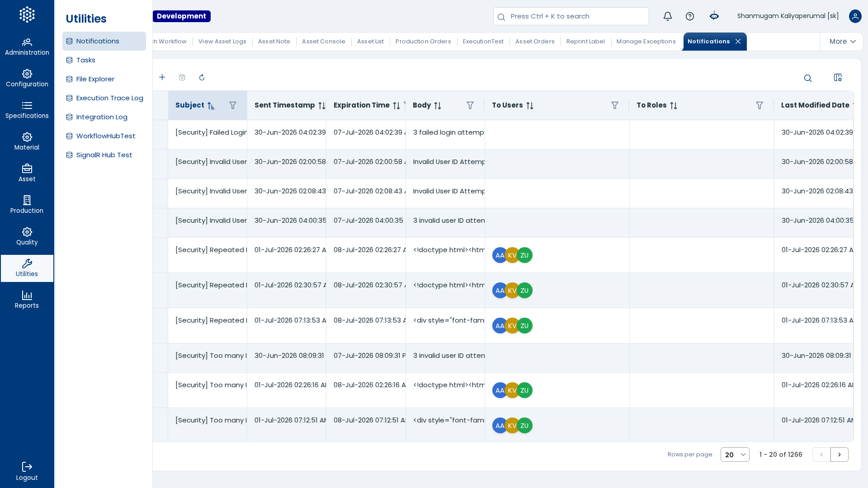868x488 pixels.
Task: Click the Development environment badge
Action: 181,16
